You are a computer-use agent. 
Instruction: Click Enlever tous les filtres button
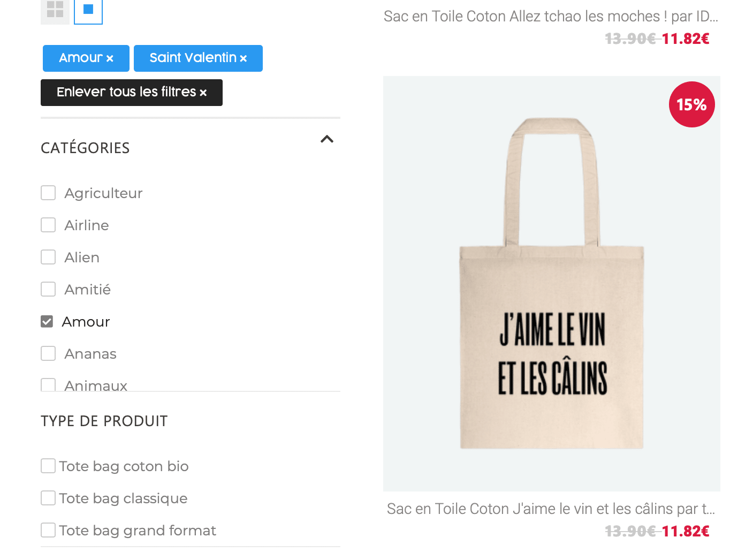(132, 93)
